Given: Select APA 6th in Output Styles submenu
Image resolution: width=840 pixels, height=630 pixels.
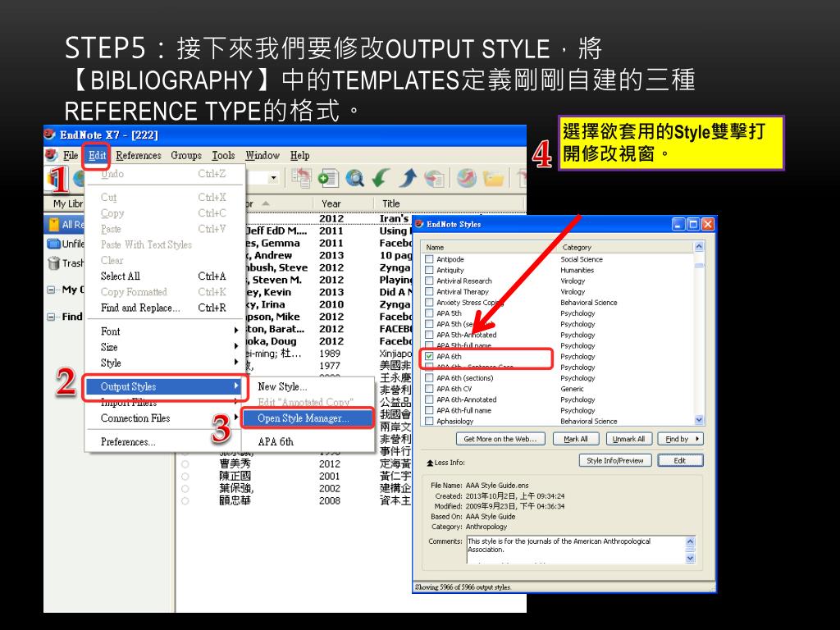Looking at the screenshot, I should tap(308, 441).
